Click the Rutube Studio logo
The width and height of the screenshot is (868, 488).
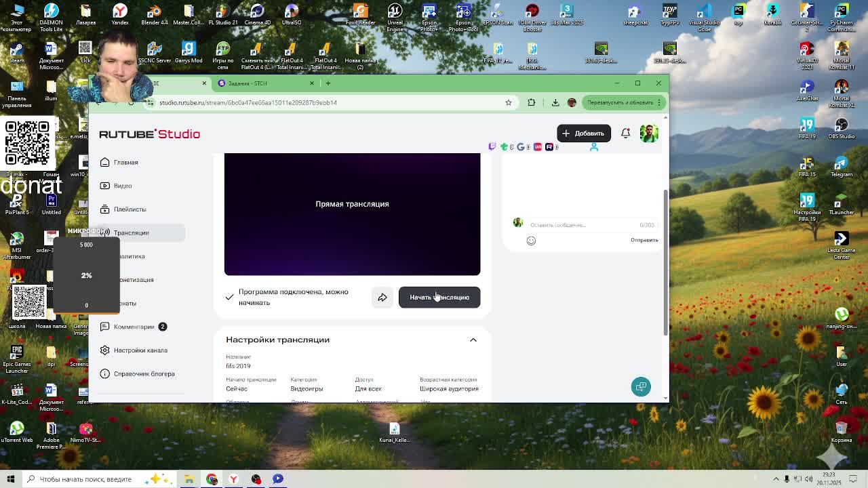tap(150, 134)
